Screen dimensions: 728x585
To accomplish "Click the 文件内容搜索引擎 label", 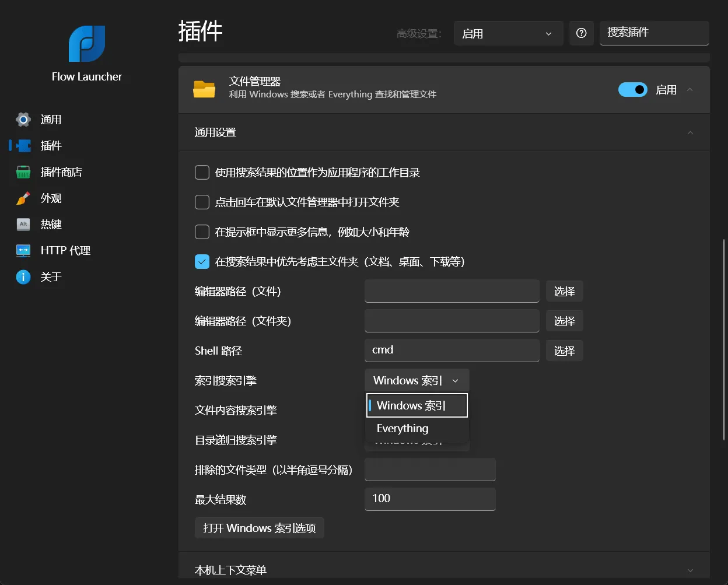I will [236, 410].
